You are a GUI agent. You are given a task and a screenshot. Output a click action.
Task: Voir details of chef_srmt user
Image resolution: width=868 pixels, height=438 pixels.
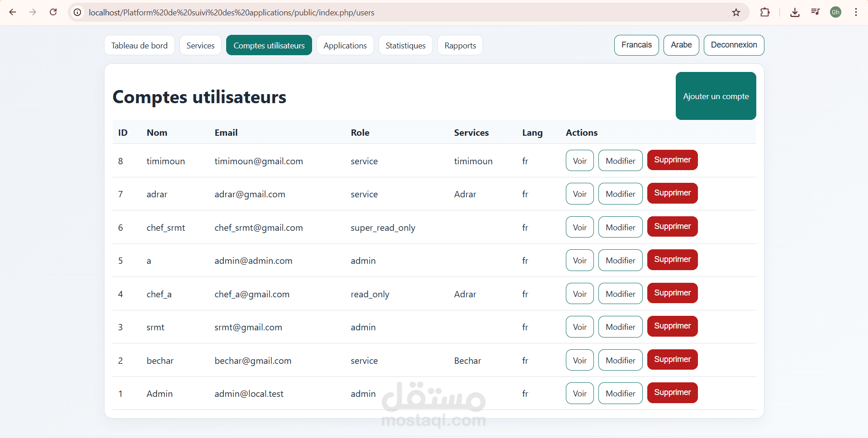click(579, 227)
